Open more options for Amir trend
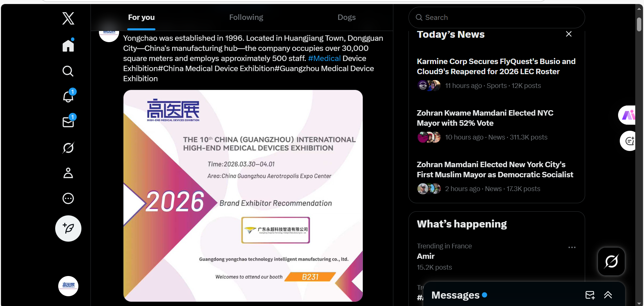Image resolution: width=644 pixels, height=306 pixels. pos(572,247)
